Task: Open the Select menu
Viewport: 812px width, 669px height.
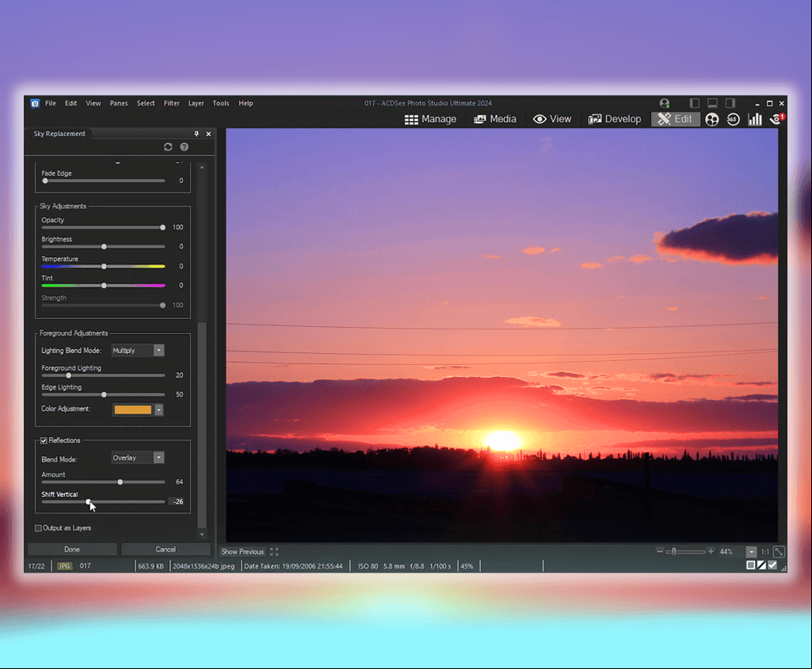Action: coord(146,103)
